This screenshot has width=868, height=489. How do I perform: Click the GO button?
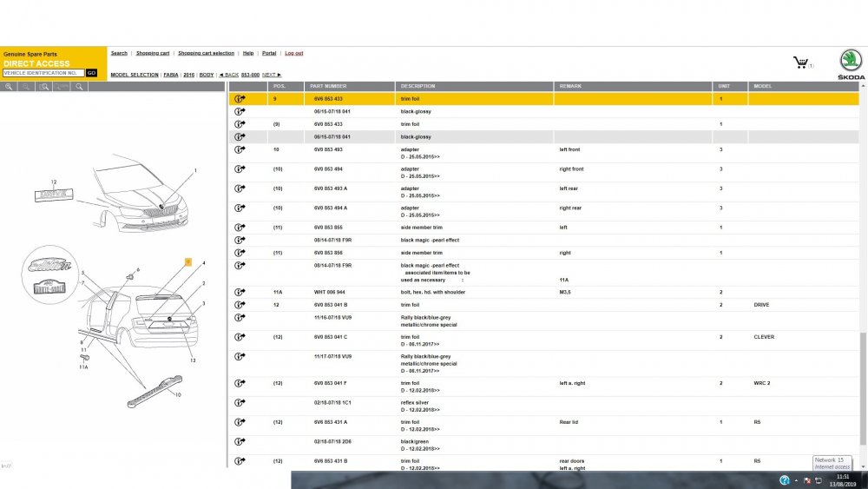[91, 73]
